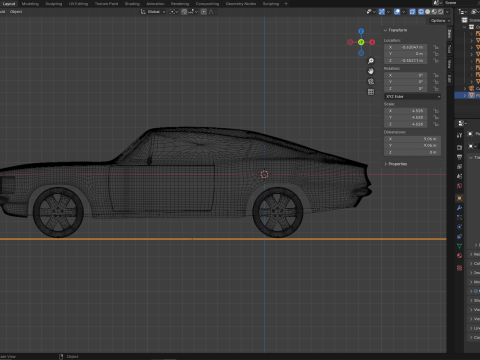Switch orthographic/perspective with the grid icon

371,92
